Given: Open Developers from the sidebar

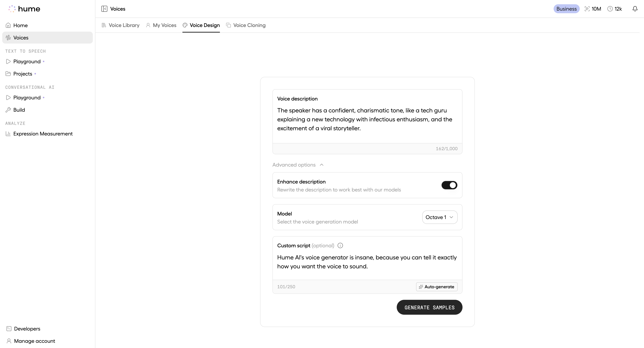Looking at the screenshot, I should (27, 328).
